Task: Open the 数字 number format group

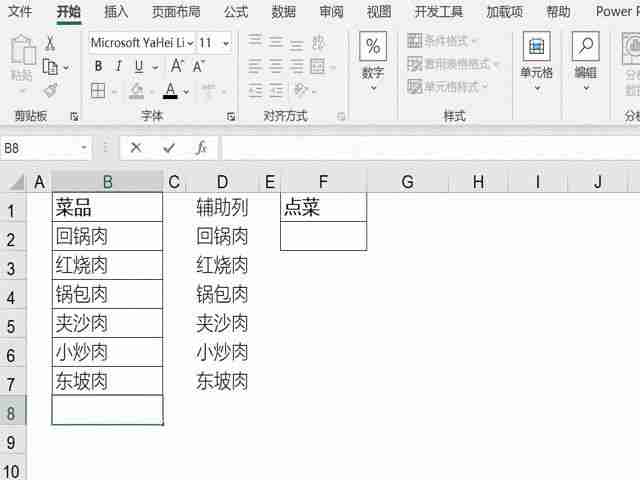Action: tap(373, 62)
